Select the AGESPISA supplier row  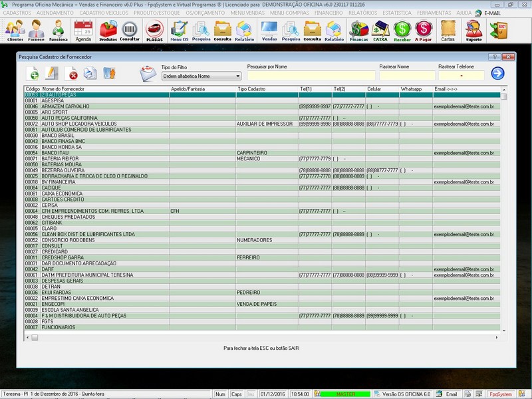tap(262, 100)
